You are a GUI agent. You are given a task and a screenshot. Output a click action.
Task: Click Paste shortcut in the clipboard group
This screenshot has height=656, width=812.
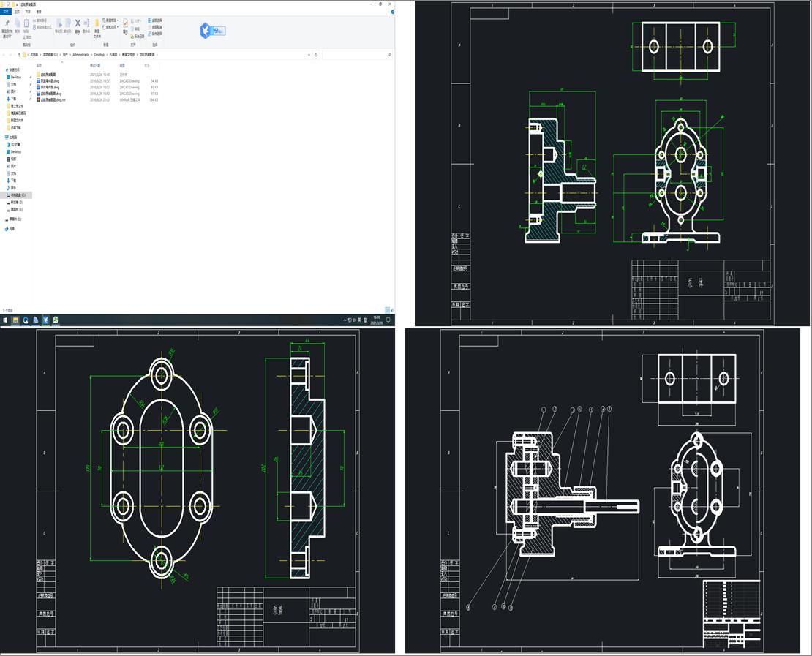pos(42,27)
